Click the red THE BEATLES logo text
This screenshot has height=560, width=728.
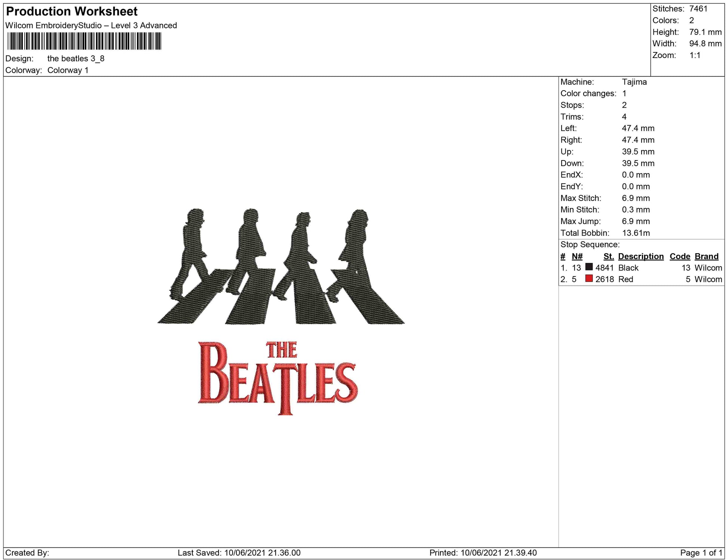(x=278, y=378)
